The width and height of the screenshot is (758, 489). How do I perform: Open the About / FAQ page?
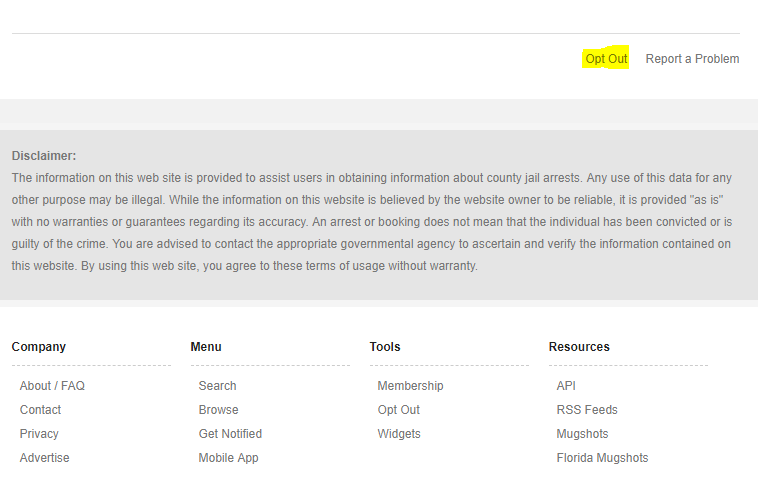[x=52, y=386]
